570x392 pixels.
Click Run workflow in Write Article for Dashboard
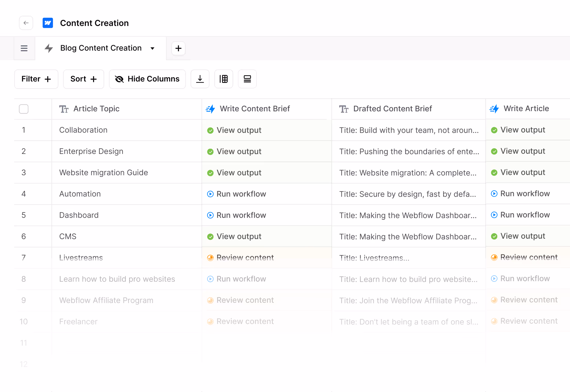525,215
